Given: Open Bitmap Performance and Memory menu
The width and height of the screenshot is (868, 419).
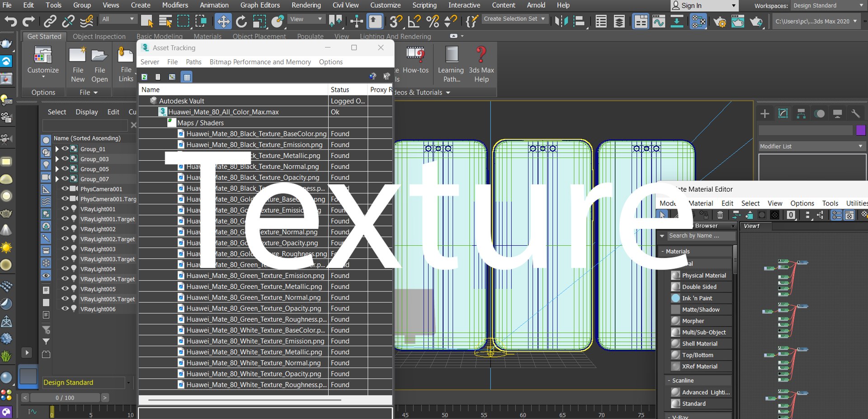Looking at the screenshot, I should (260, 62).
